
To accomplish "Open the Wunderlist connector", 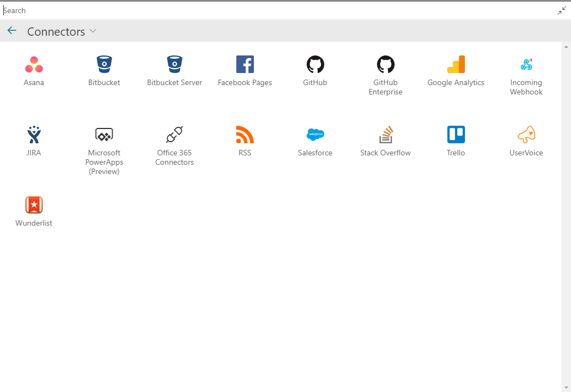I will tap(34, 205).
